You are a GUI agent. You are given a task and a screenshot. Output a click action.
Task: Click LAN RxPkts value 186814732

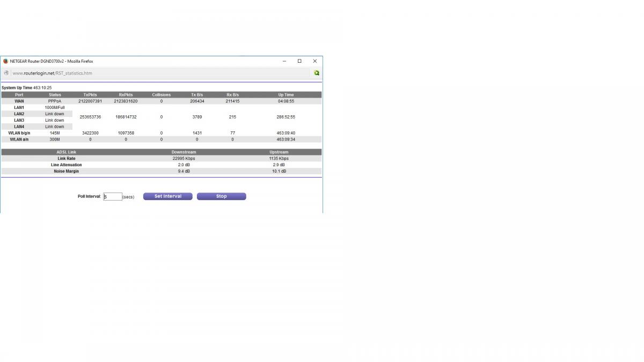pyautogui.click(x=126, y=117)
